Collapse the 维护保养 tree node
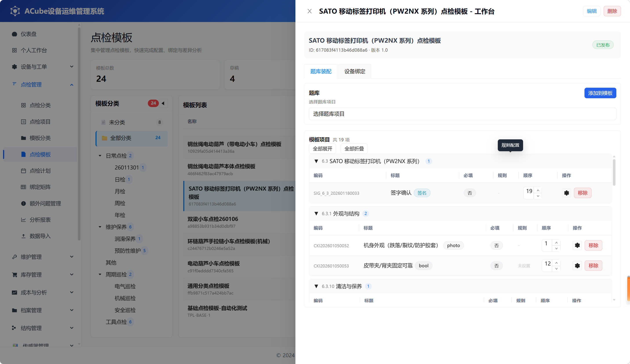The width and height of the screenshot is (630, 364). click(100, 227)
